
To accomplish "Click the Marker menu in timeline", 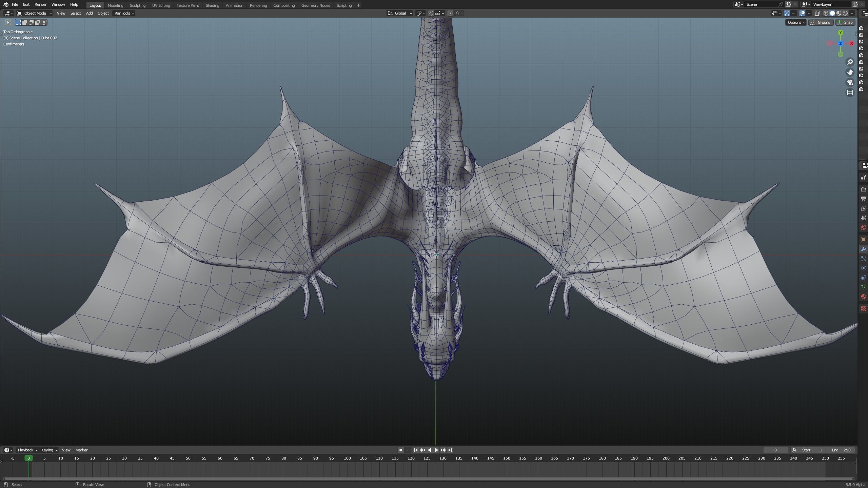I will (x=81, y=450).
